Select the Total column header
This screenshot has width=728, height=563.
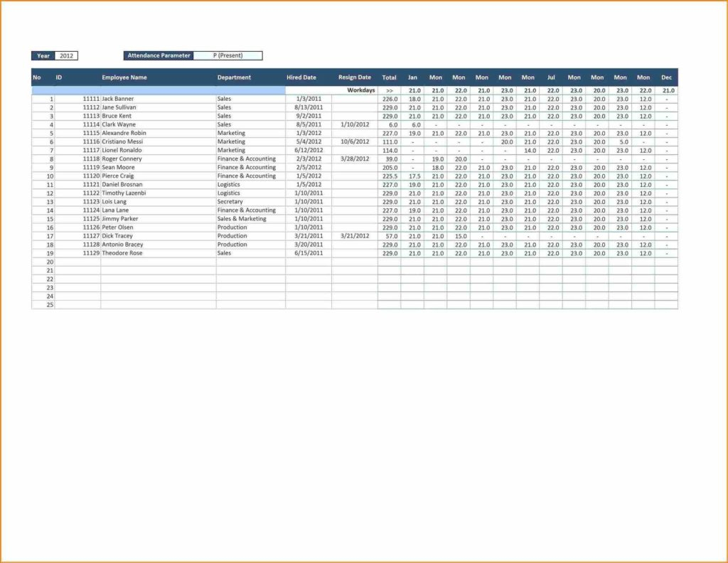[389, 77]
